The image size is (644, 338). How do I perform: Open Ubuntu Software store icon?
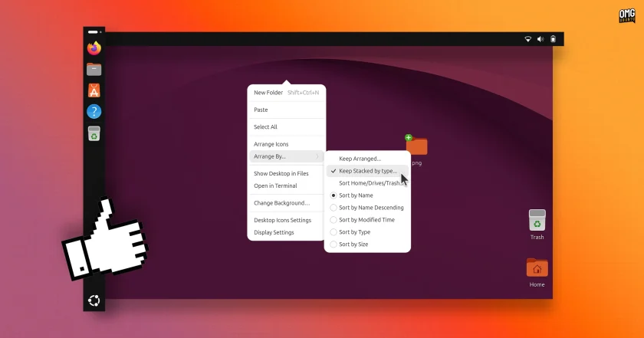point(94,90)
